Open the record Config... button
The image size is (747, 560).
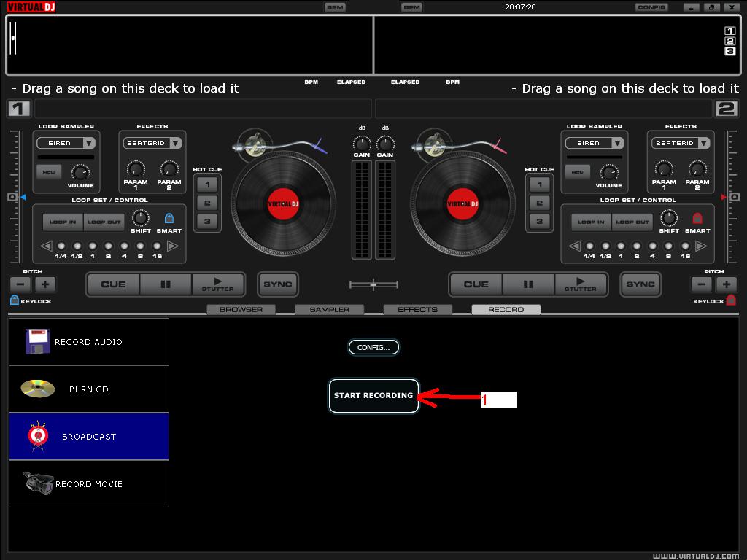coord(373,347)
